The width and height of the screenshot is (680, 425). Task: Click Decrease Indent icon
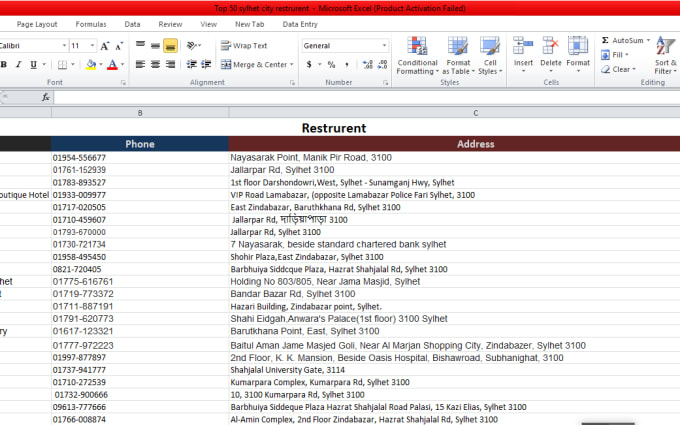pyautogui.click(x=191, y=64)
